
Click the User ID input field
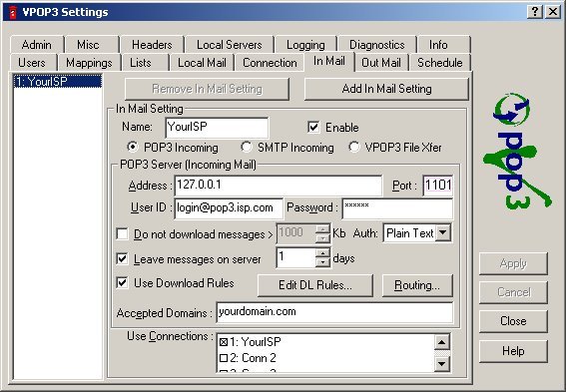click(229, 208)
